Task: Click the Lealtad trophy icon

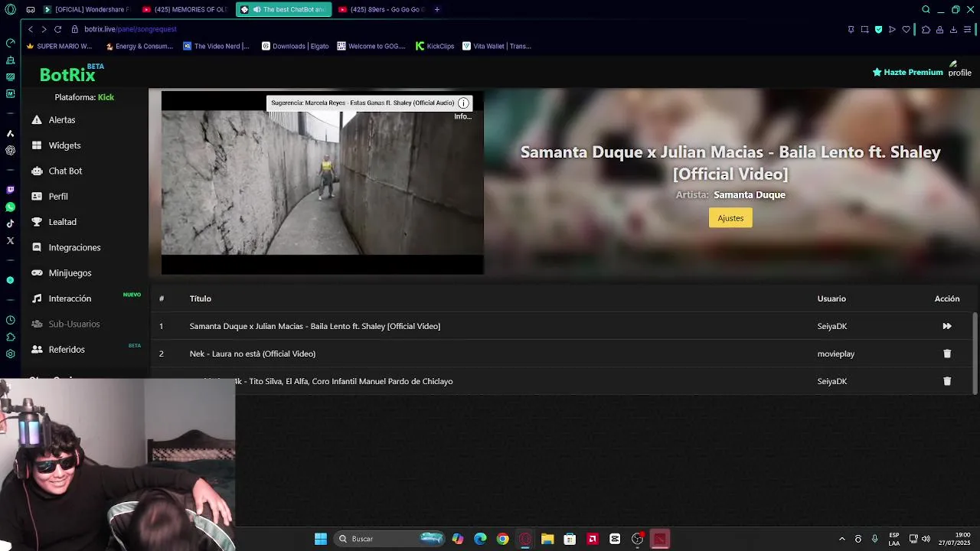Action: [x=37, y=222]
